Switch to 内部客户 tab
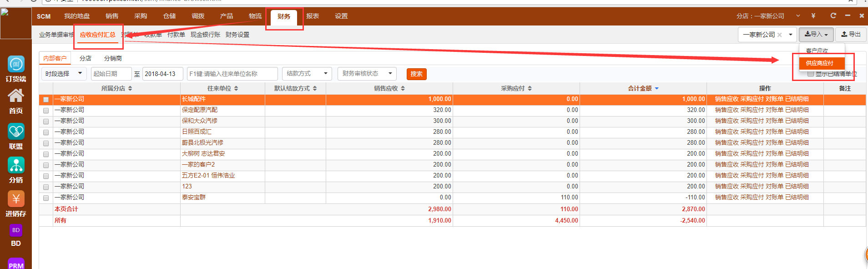 coord(55,58)
